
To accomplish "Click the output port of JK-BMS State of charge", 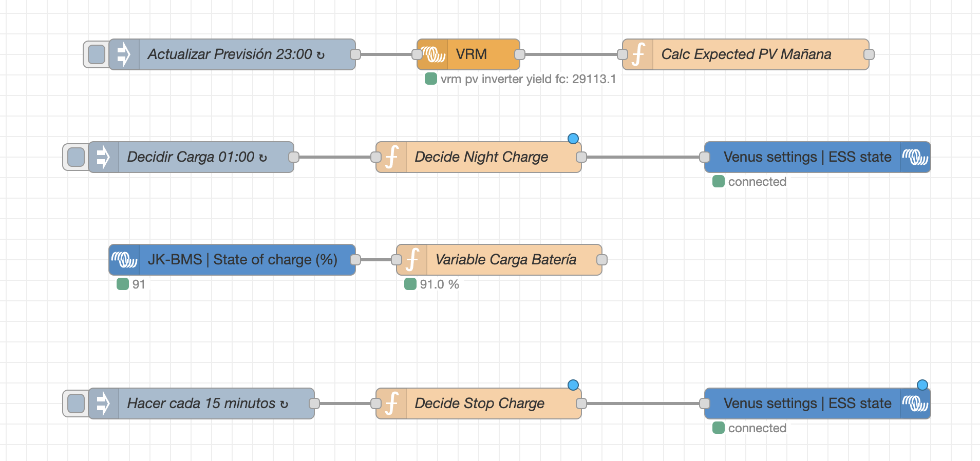I will click(x=355, y=260).
